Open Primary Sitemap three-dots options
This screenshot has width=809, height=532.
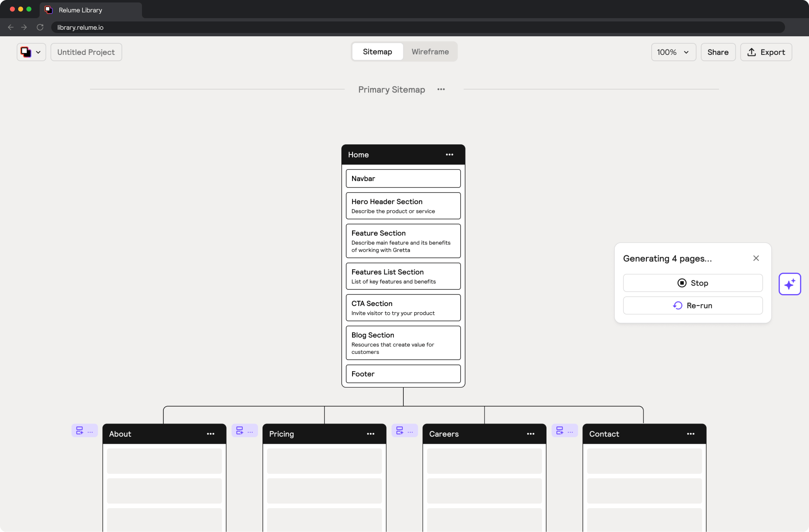coord(441,89)
